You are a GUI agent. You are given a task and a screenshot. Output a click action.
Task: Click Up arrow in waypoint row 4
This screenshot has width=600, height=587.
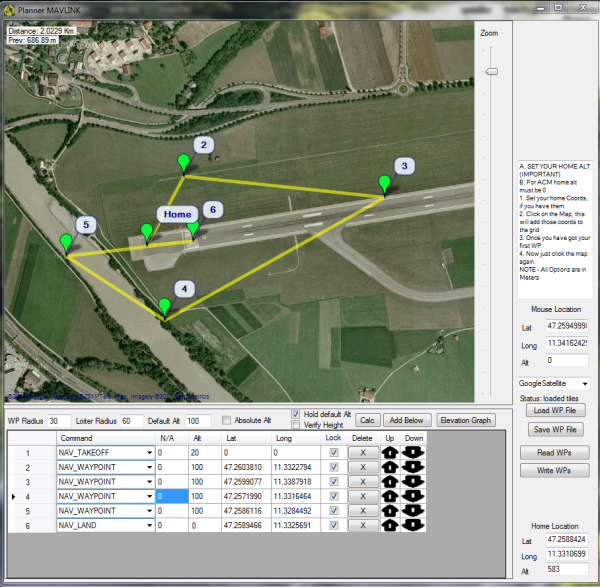point(390,496)
